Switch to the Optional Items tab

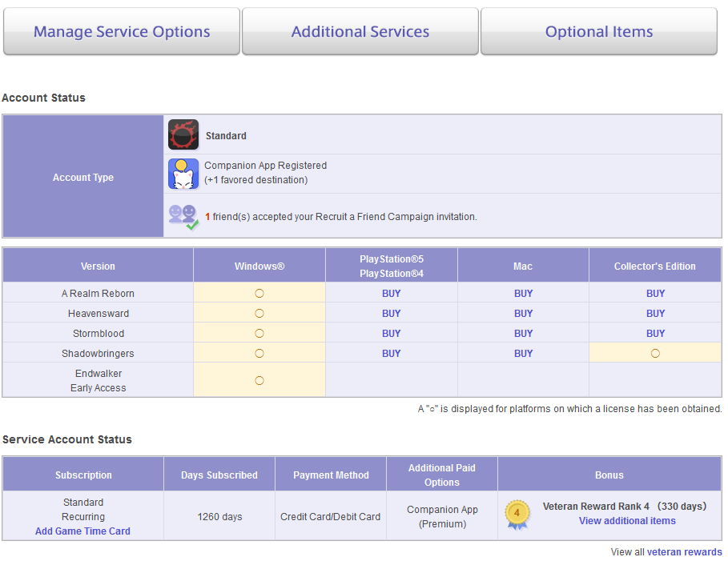pyautogui.click(x=599, y=31)
